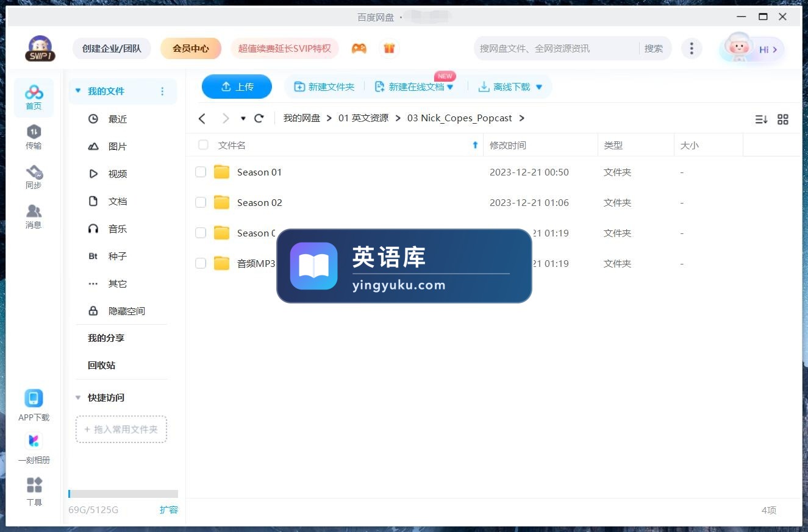Open 会员中心
This screenshot has height=532, width=808.
point(191,48)
